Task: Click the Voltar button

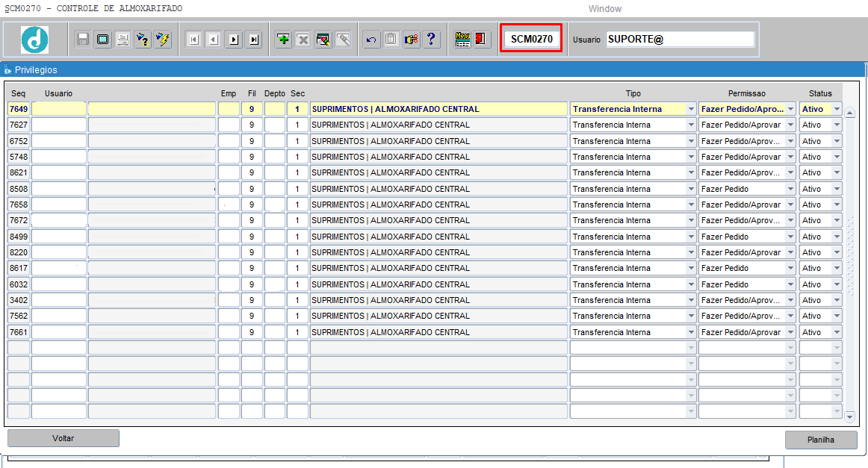Action: pyautogui.click(x=63, y=438)
